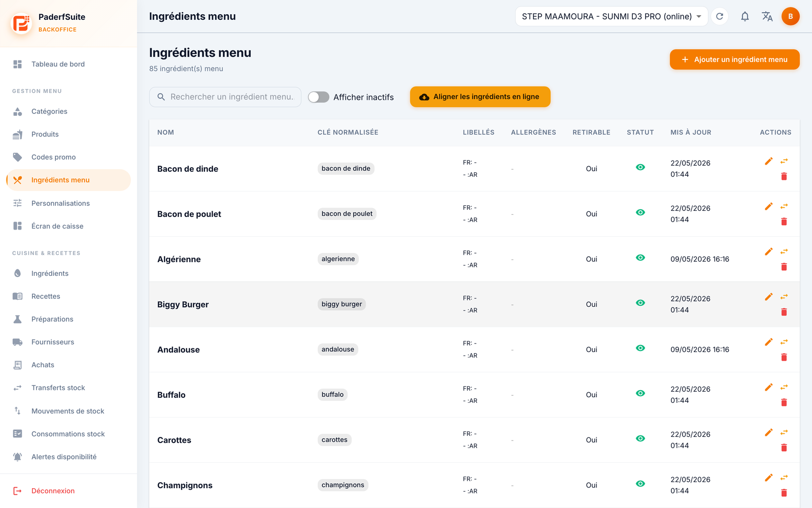The image size is (812, 508).
Task: Go to Recettes
Action: 69,296
